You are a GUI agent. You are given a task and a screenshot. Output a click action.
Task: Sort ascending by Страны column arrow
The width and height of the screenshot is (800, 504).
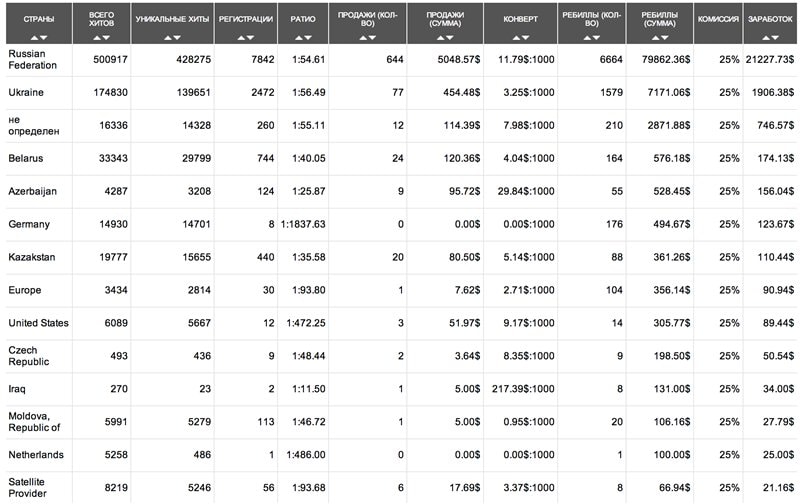click(x=37, y=38)
